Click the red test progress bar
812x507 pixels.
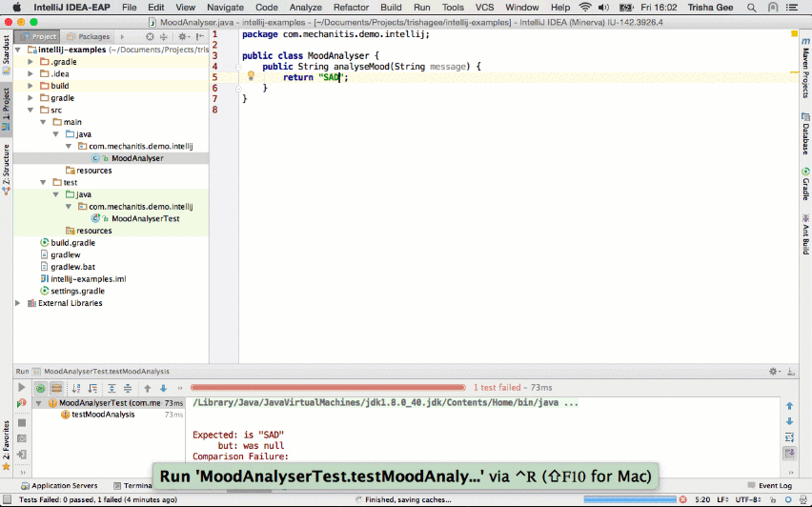tap(328, 387)
